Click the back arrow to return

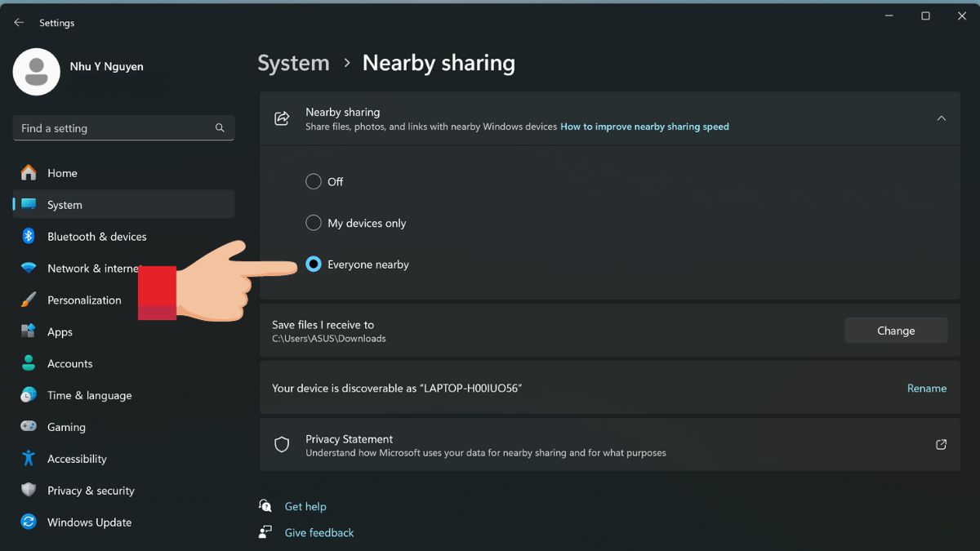pos(18,22)
